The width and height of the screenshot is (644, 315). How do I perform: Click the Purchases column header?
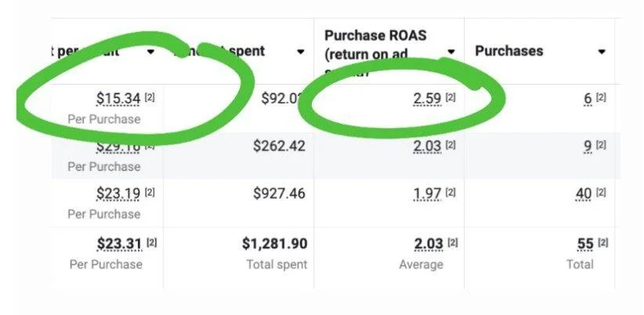[x=509, y=52]
